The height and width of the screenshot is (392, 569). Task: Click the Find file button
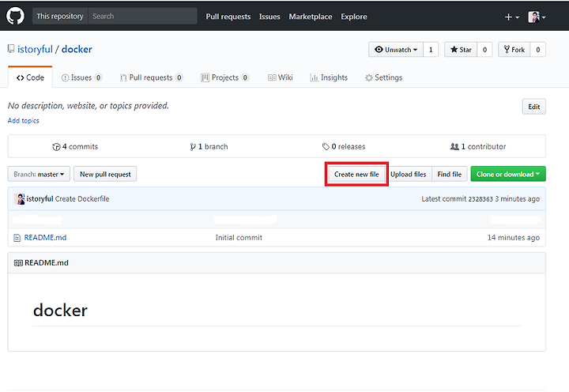click(449, 174)
